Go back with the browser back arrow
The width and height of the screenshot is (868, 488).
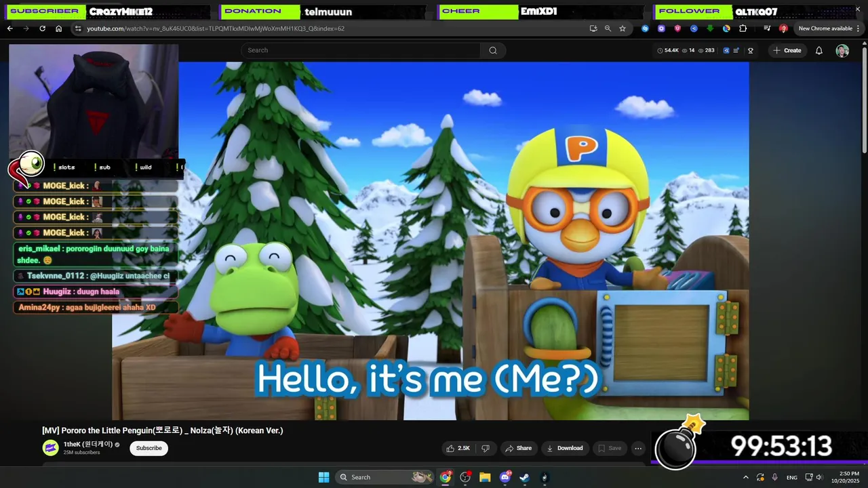[x=9, y=28]
